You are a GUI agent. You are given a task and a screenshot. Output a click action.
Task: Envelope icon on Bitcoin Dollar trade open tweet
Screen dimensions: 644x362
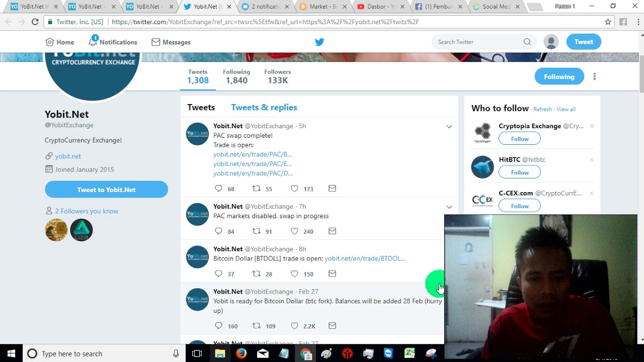[332, 274]
